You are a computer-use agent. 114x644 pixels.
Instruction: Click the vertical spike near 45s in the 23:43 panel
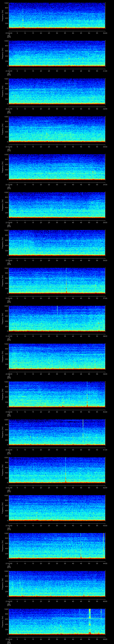pyautogui.click(x=81, y=546)
